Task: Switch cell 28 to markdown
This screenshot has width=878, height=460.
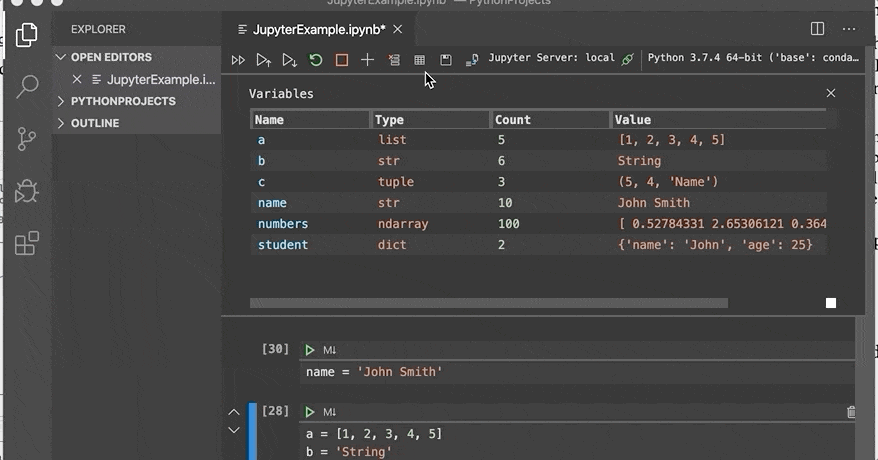Action: [x=330, y=412]
